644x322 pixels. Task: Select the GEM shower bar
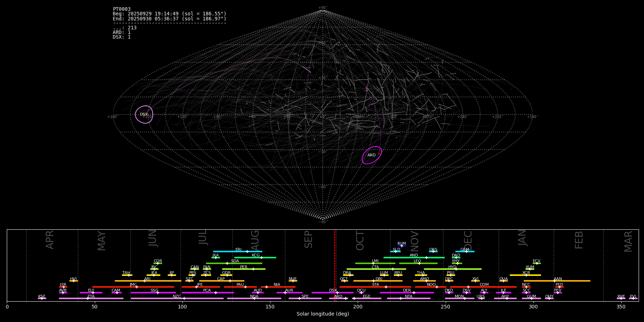pyautogui.click(x=465, y=252)
